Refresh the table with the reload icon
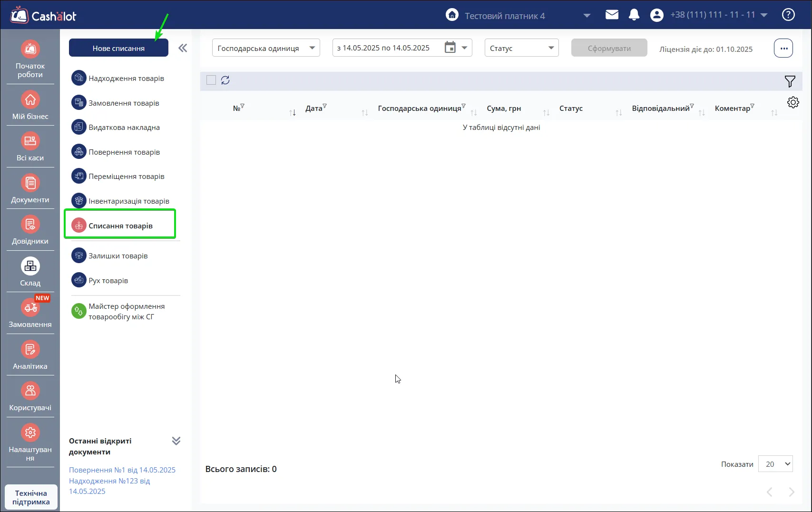The width and height of the screenshot is (812, 512). point(225,80)
